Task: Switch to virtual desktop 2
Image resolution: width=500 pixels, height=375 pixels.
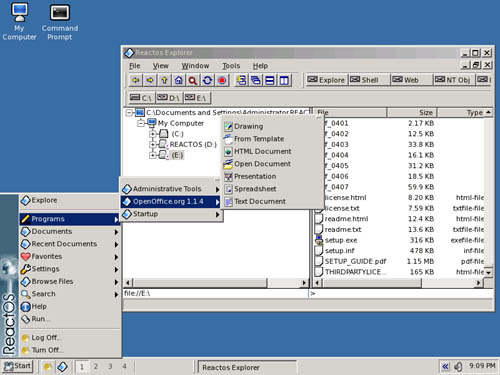Action: click(96, 366)
